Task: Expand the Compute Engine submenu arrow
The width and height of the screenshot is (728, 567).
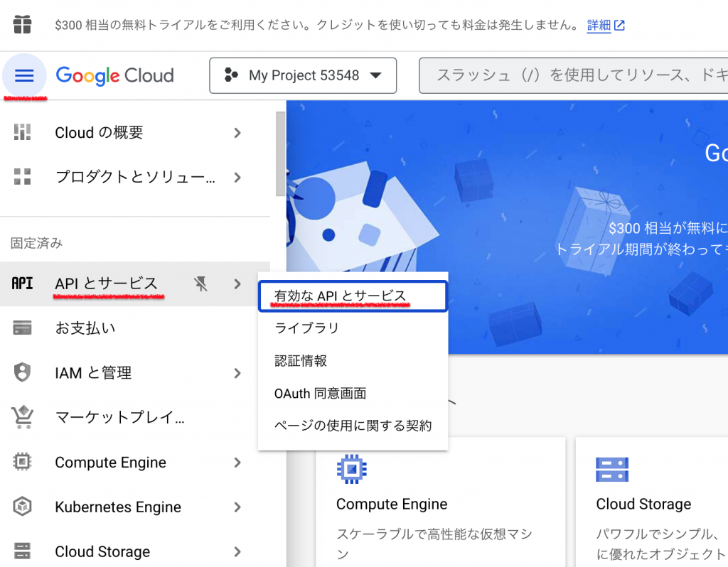Action: tap(237, 463)
